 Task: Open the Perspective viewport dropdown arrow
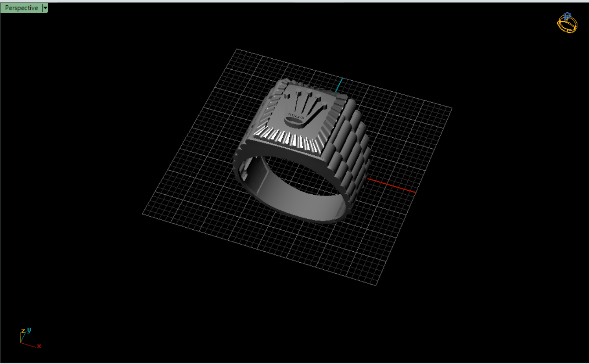pos(45,8)
